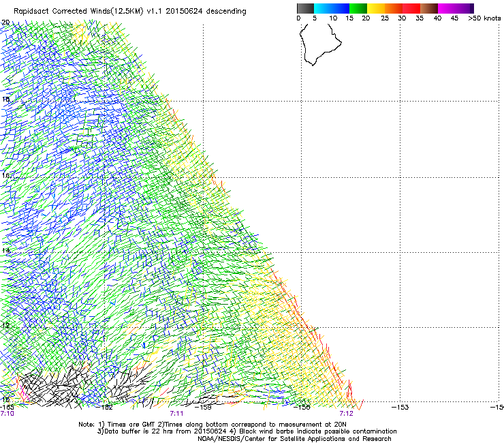Click the latitude label '20'

tap(5, 22)
